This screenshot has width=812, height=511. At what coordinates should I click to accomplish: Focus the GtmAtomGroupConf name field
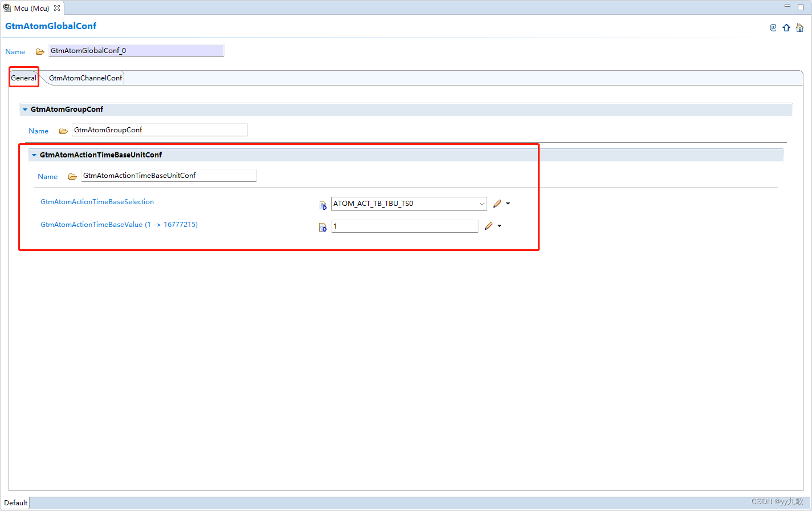tap(160, 130)
